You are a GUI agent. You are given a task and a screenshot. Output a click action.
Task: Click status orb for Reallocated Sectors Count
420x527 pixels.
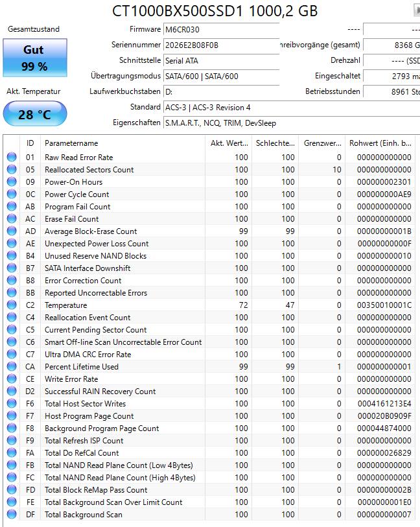(x=12, y=169)
